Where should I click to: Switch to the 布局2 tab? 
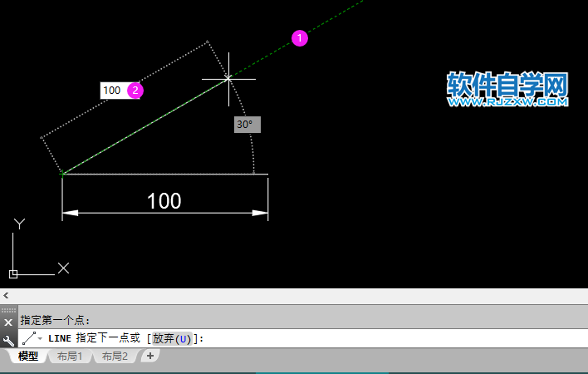115,356
